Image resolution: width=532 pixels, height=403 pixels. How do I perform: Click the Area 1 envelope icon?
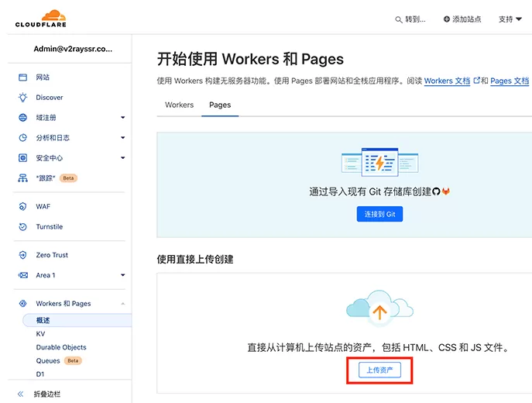point(22,275)
